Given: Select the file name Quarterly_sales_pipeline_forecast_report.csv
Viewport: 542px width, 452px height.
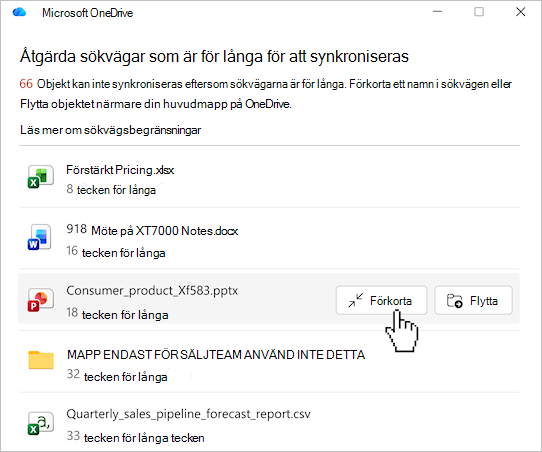Looking at the screenshot, I should pyautogui.click(x=188, y=414).
